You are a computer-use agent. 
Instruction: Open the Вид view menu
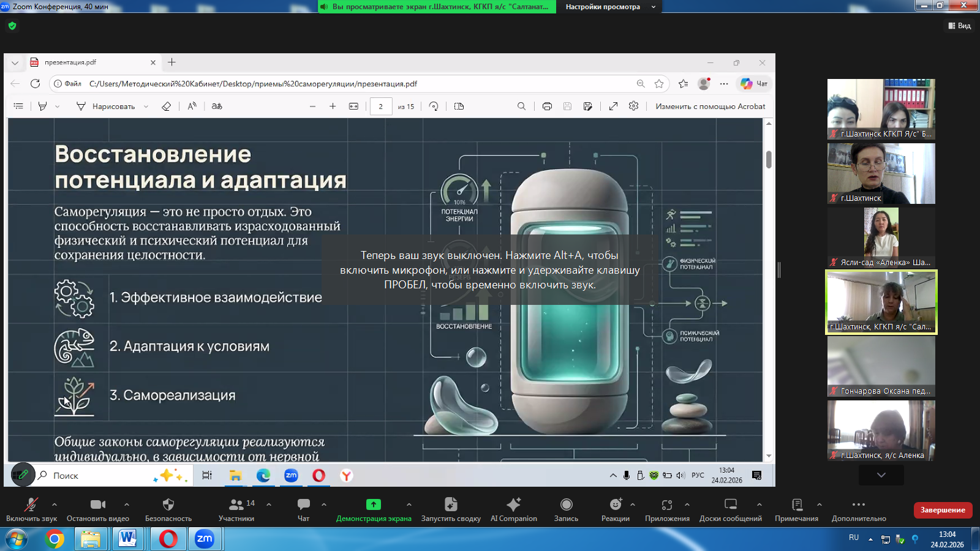pyautogui.click(x=960, y=26)
